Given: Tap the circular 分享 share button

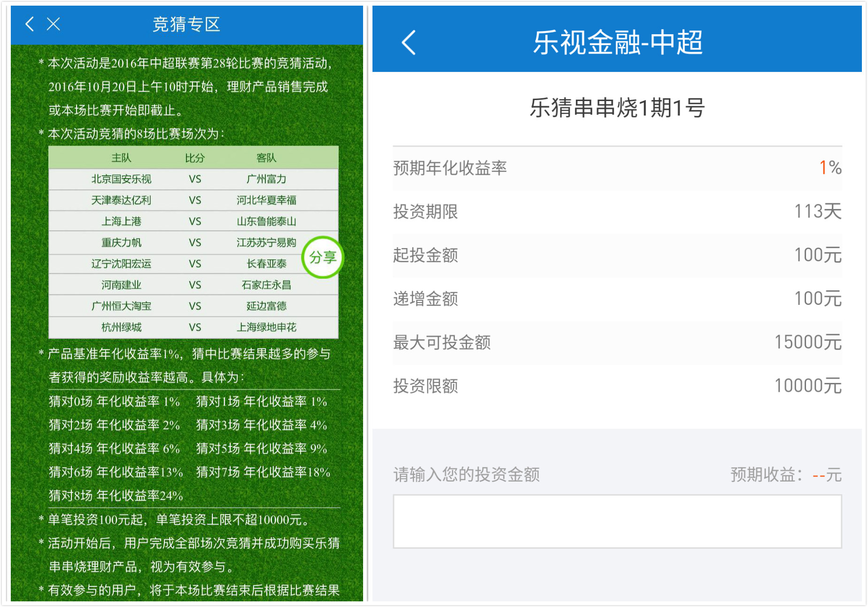Looking at the screenshot, I should click(x=322, y=257).
